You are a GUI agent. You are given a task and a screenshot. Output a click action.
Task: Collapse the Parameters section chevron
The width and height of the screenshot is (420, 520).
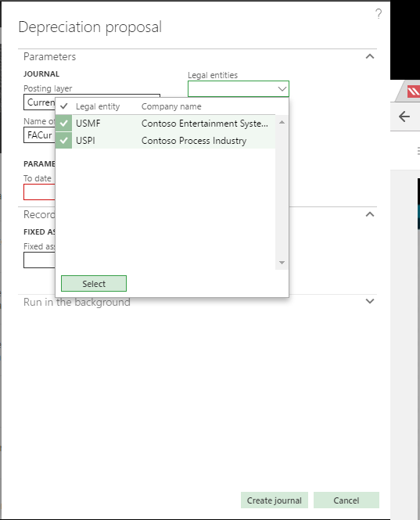370,56
